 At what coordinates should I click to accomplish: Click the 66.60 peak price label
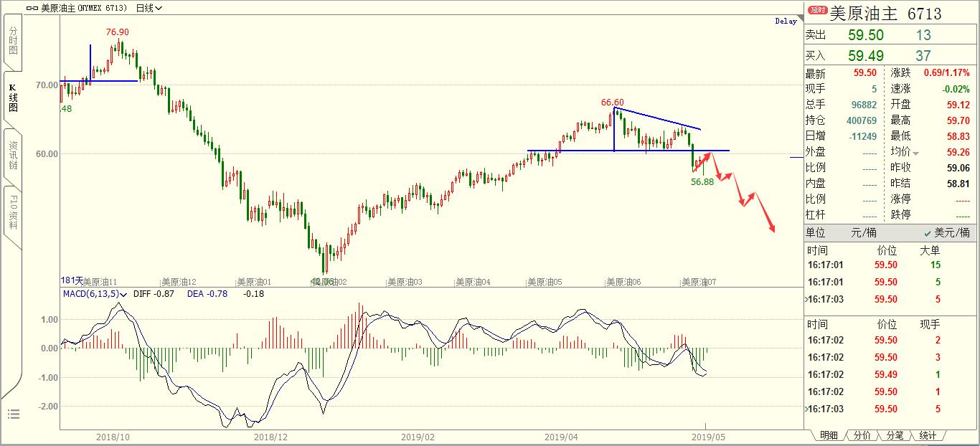(612, 103)
